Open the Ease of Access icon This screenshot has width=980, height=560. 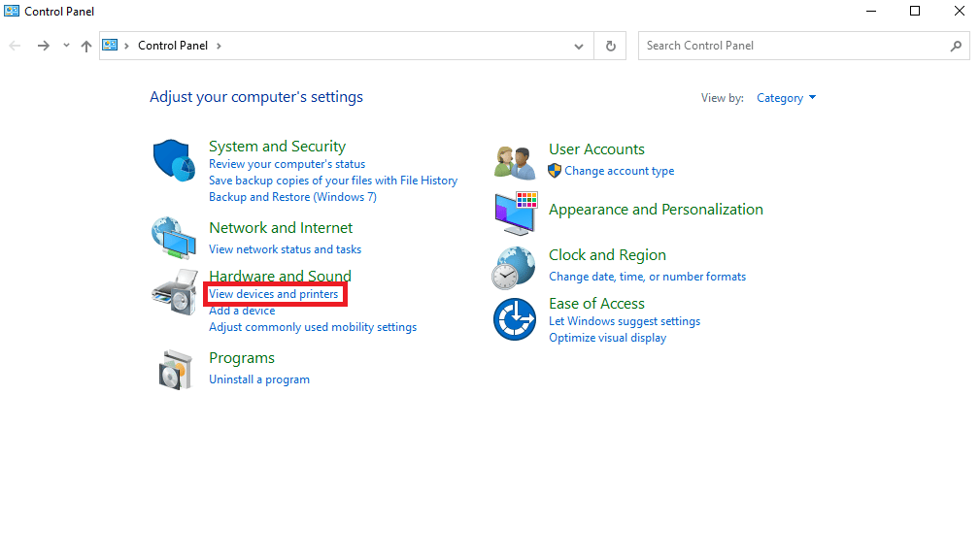point(514,319)
